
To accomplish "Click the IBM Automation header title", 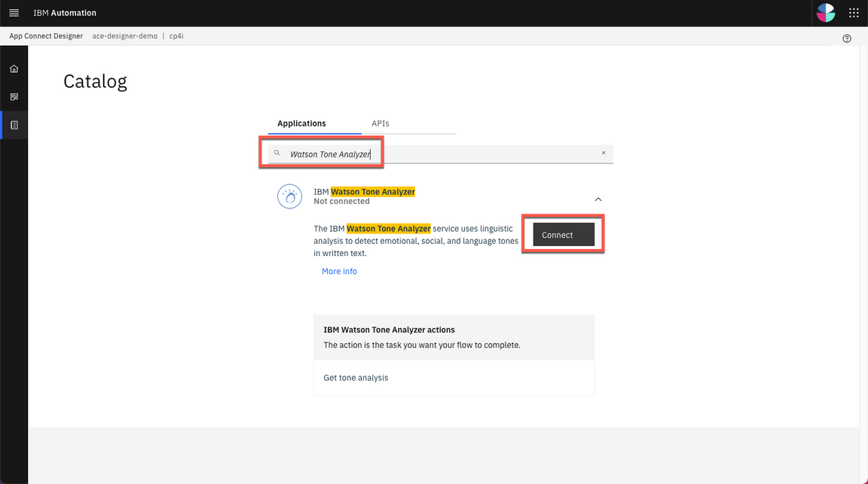I will (65, 13).
